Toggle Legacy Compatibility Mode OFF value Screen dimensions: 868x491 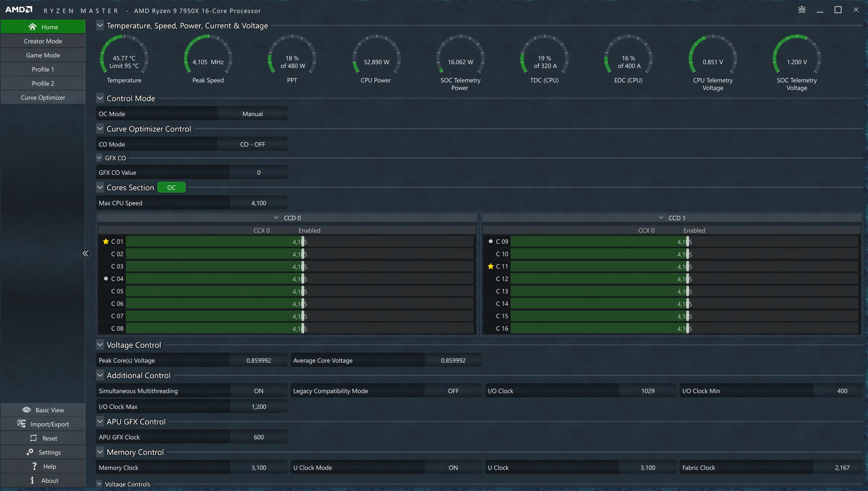(x=453, y=391)
